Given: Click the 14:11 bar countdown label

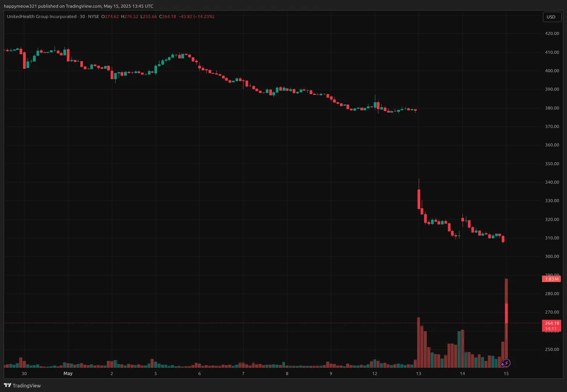Looking at the screenshot, I should [551, 329].
